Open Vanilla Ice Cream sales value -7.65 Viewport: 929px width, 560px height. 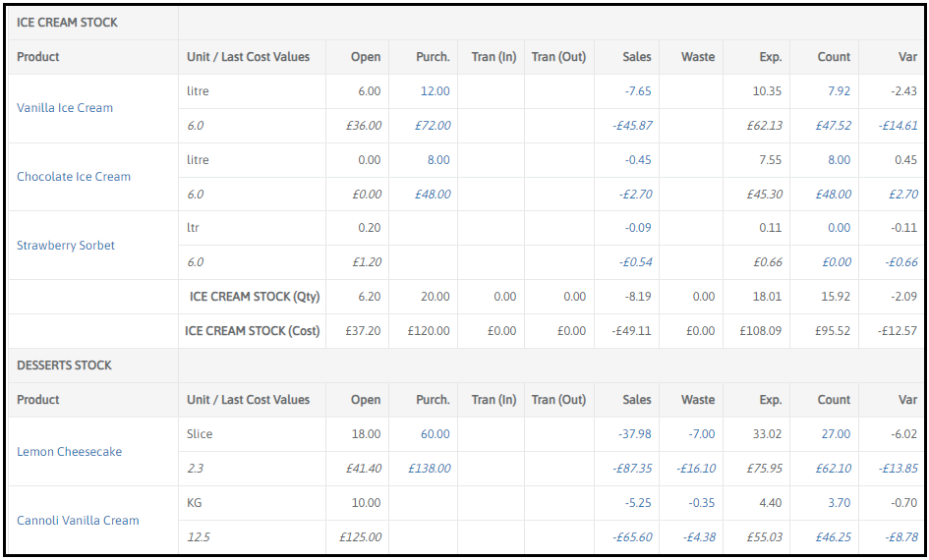point(638,91)
